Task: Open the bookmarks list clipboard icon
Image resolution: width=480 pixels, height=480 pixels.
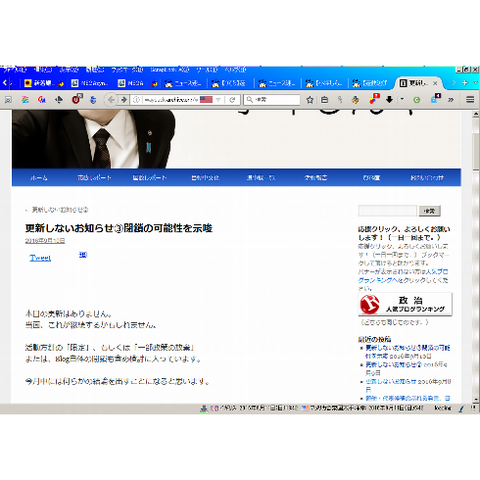Action: (x=324, y=100)
